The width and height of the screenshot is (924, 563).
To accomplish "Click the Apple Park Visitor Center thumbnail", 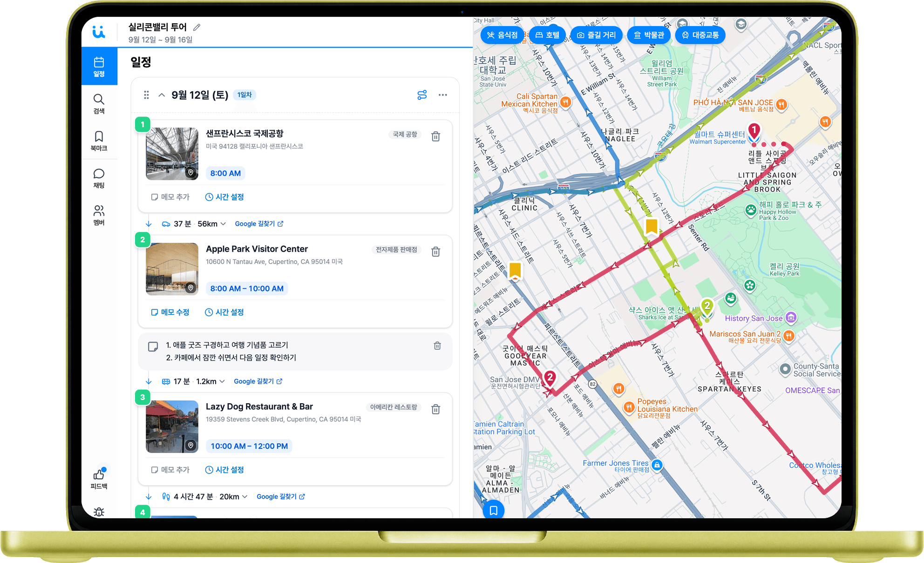I will click(x=172, y=269).
